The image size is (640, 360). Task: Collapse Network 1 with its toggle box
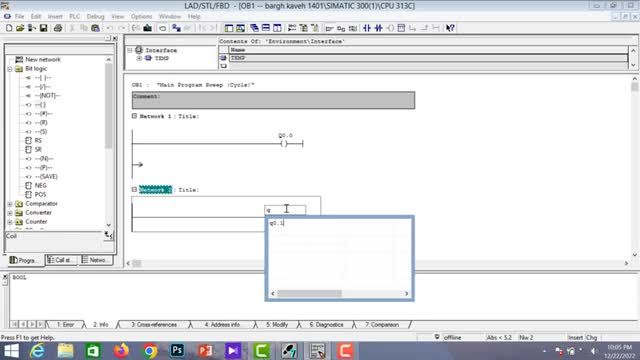pos(134,116)
